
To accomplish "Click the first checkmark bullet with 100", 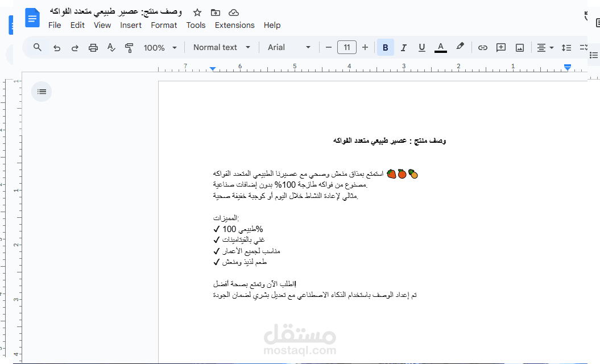I will pyautogui.click(x=238, y=229).
